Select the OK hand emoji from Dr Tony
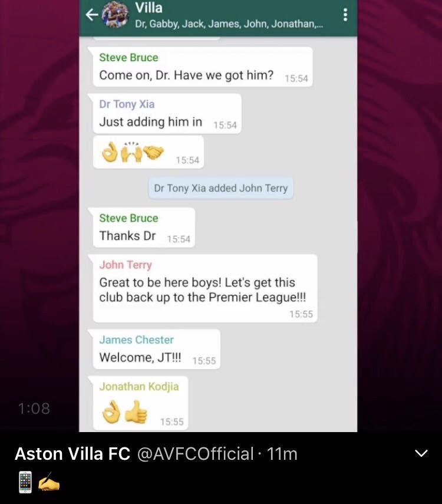This screenshot has height=504, width=442. [x=110, y=151]
